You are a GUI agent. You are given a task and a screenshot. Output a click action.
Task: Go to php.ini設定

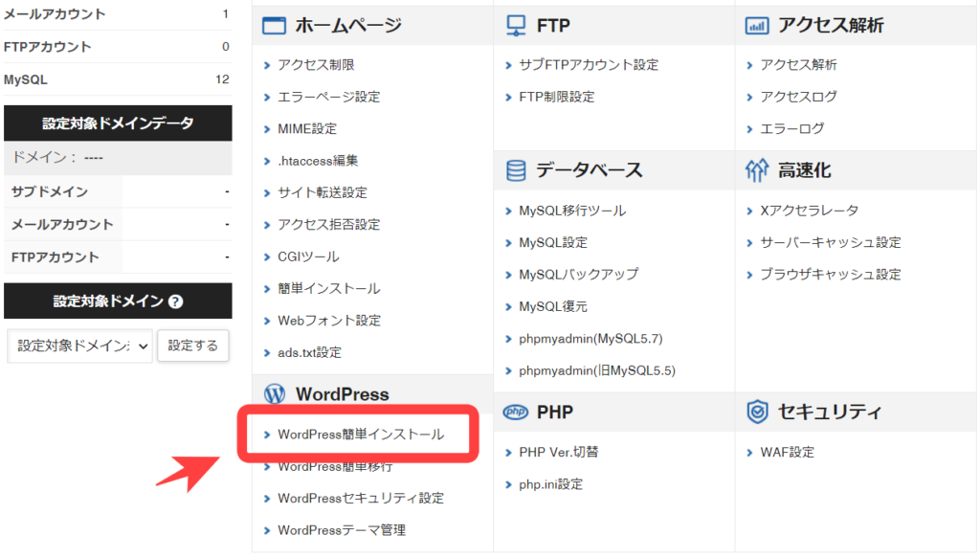point(550,484)
